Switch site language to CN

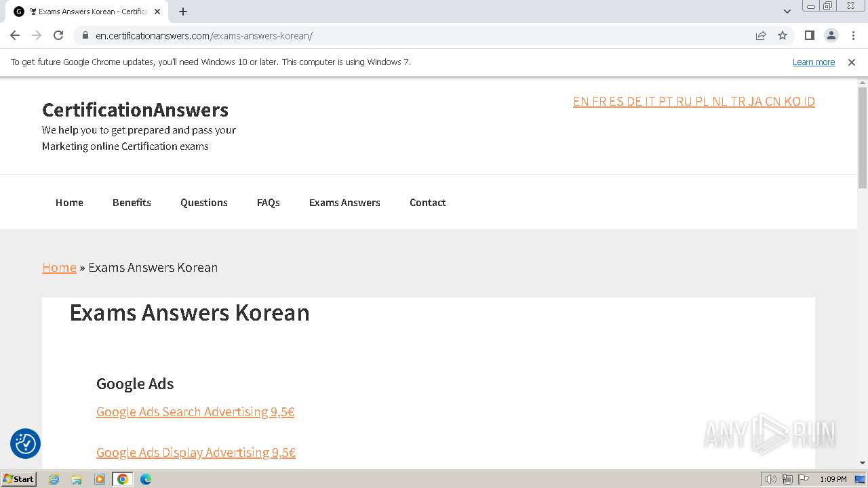(773, 102)
